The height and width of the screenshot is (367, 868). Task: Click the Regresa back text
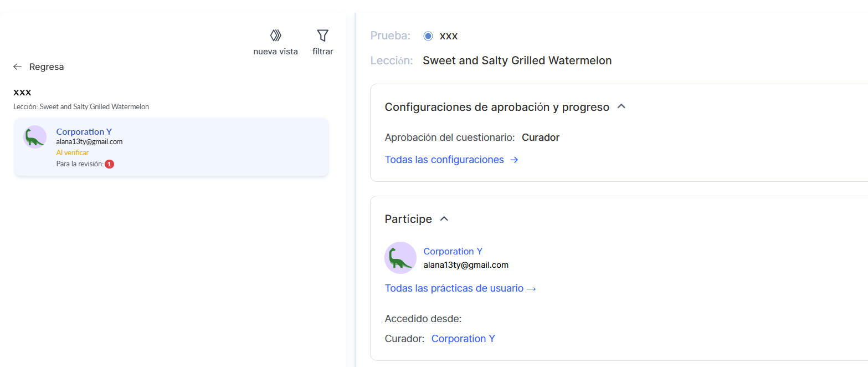(x=47, y=67)
